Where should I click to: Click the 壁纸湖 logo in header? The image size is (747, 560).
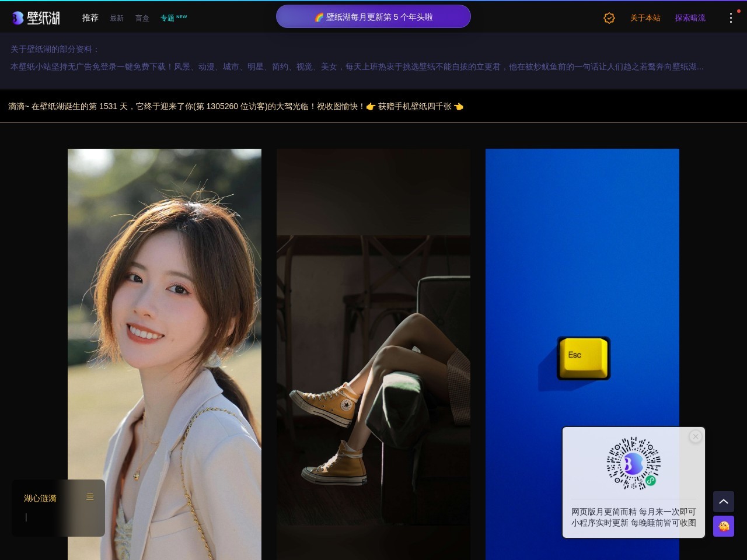pos(36,18)
